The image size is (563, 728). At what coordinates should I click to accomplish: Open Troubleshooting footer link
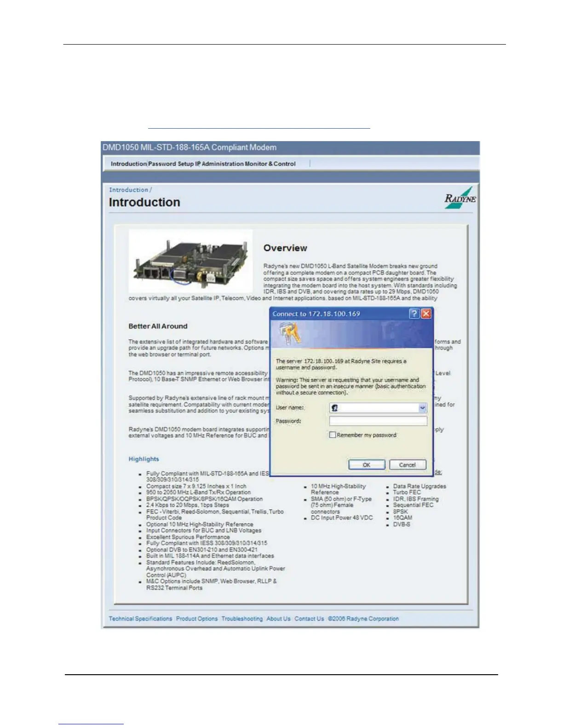tap(242, 619)
